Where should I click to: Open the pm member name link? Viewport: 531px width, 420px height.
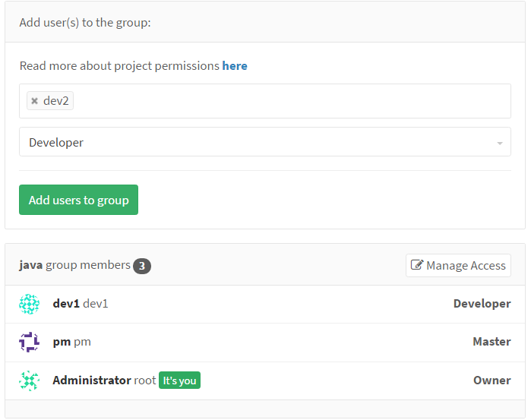tap(62, 342)
